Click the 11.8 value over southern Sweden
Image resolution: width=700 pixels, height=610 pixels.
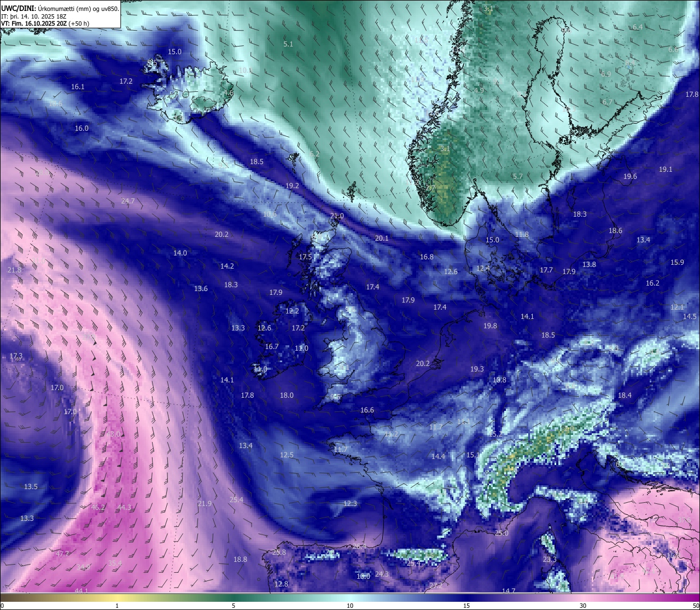pos(522,234)
